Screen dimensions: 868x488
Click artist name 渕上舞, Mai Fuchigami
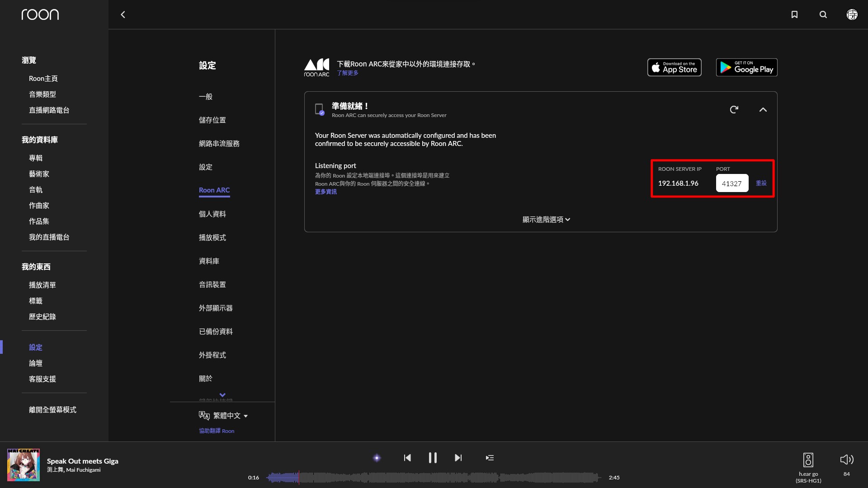74,470
